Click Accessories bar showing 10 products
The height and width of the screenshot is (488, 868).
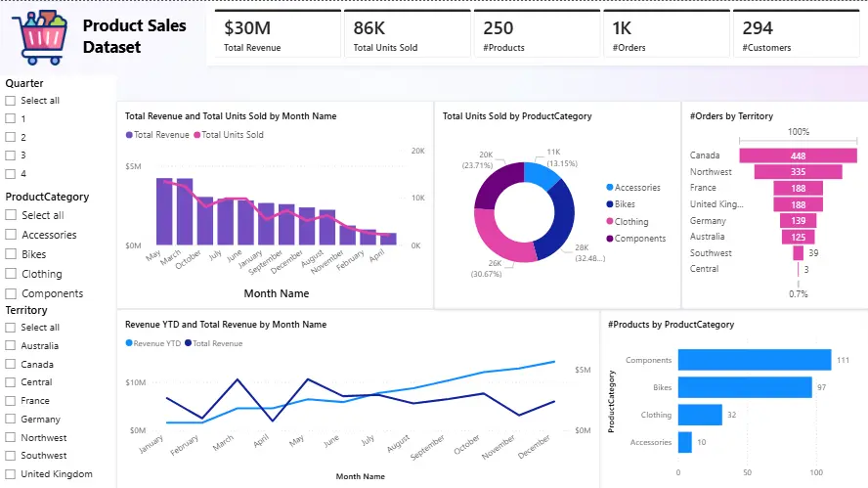pyautogui.click(x=685, y=442)
